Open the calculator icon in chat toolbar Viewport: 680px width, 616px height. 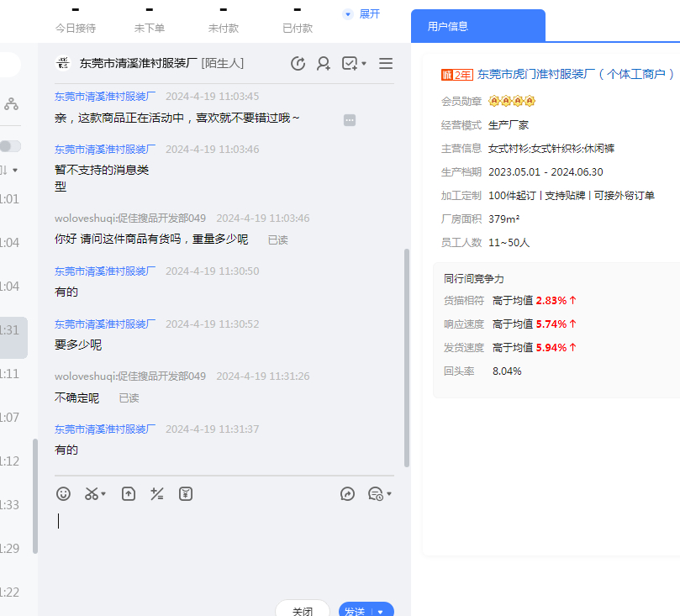click(x=156, y=494)
